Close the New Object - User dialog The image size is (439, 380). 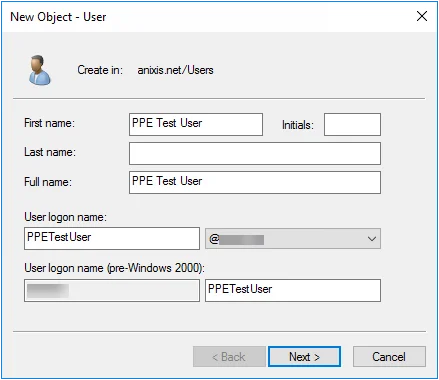pyautogui.click(x=422, y=16)
